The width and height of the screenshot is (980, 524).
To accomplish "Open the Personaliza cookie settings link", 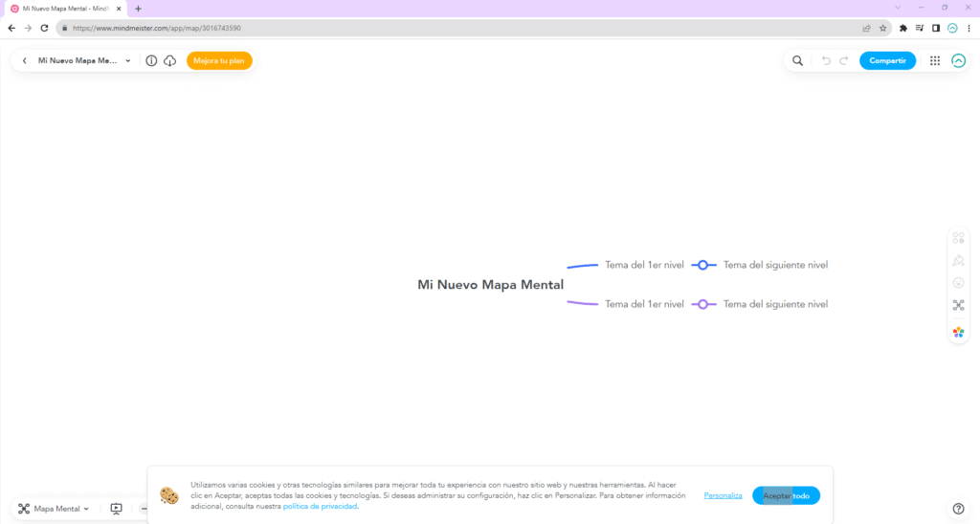I will tap(723, 495).
